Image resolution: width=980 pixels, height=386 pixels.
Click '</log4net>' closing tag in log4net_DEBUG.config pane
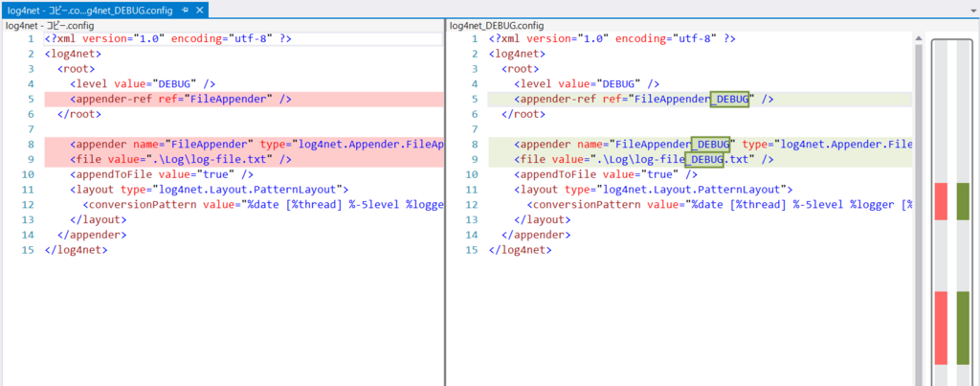click(521, 250)
